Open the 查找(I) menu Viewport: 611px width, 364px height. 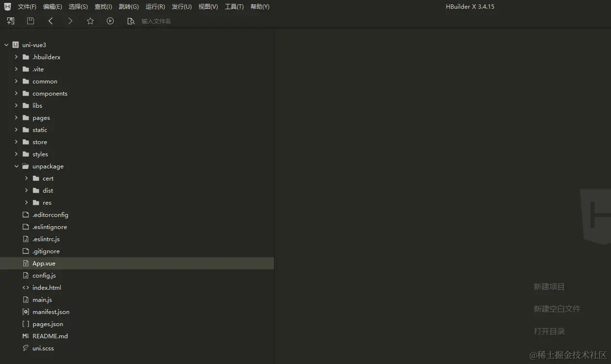(x=103, y=7)
